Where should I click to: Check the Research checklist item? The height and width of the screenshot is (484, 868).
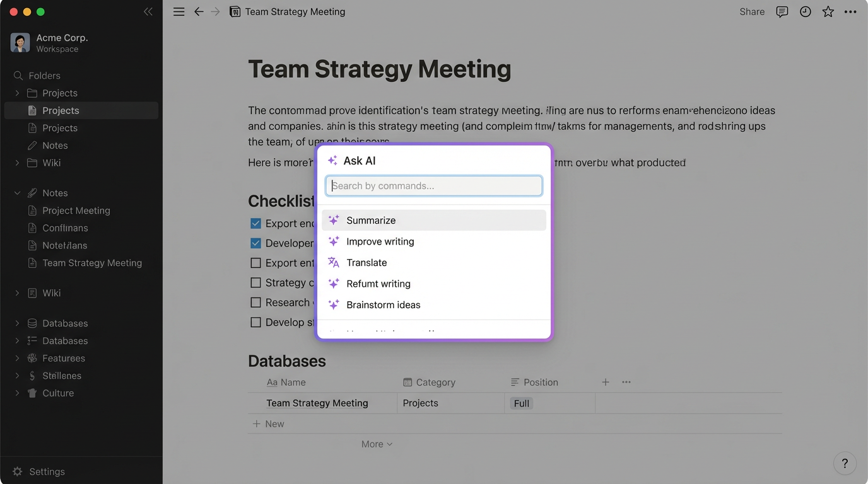click(x=255, y=302)
